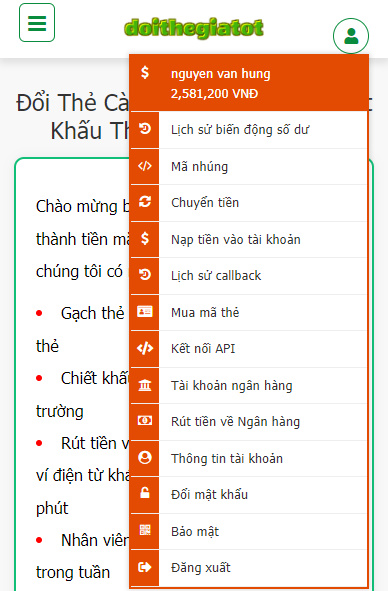This screenshot has height=591, width=388.
Task: Click the sign-out arrow icon for Đăng xuất
Action: 145,567
